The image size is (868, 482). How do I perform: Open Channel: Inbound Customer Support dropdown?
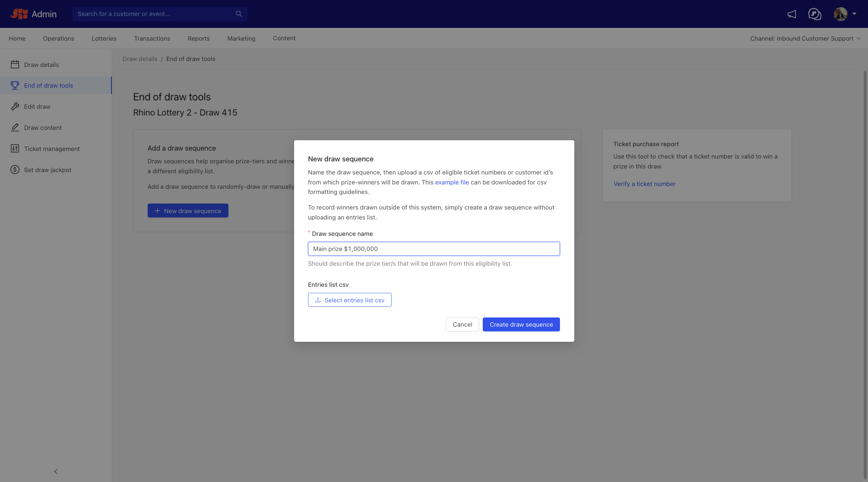[x=805, y=39]
